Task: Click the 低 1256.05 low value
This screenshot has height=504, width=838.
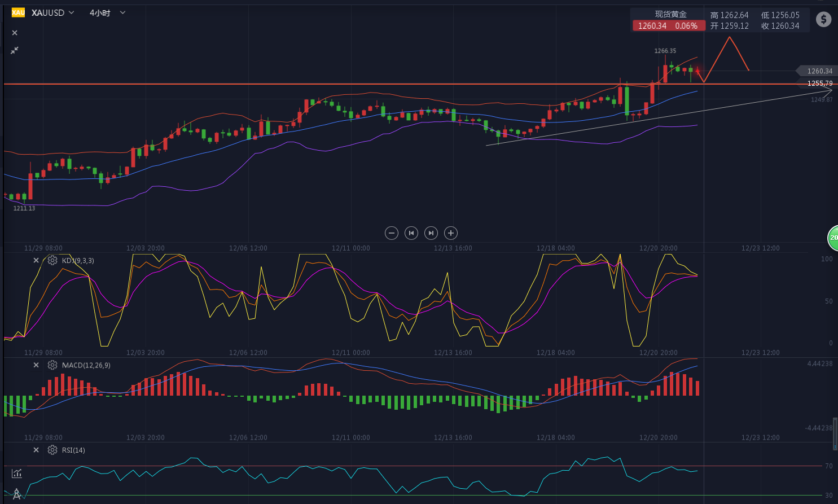Action: (x=780, y=15)
